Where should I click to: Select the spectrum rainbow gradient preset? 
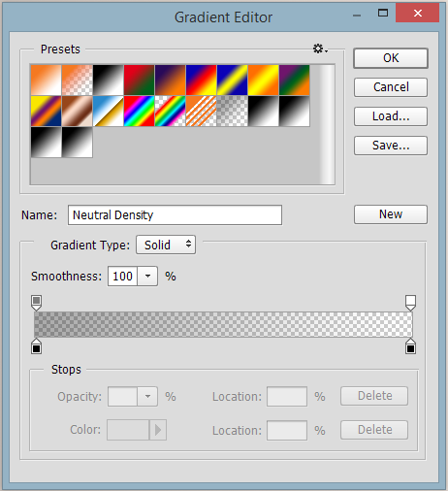point(139,111)
